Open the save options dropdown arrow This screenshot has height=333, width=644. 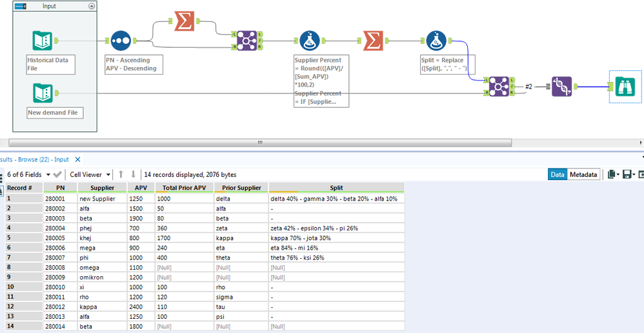(634, 175)
